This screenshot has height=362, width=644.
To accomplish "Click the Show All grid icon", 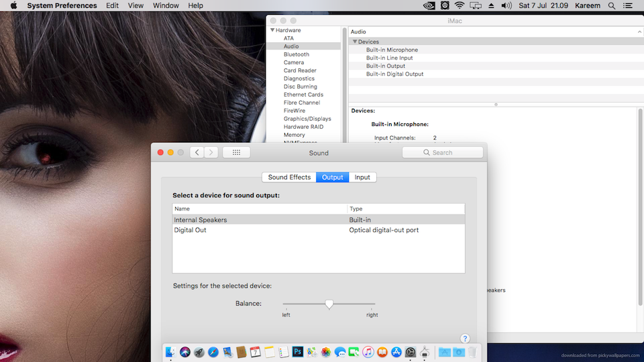I will pos(236,153).
